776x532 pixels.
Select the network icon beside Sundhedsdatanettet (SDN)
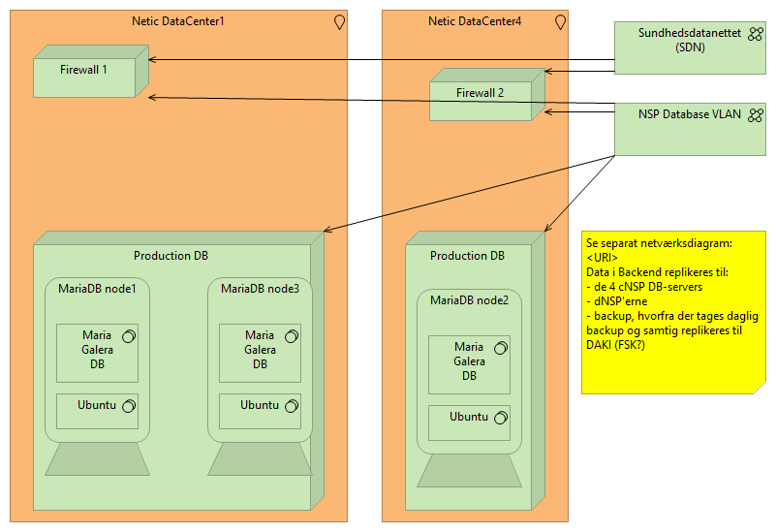pos(756,34)
